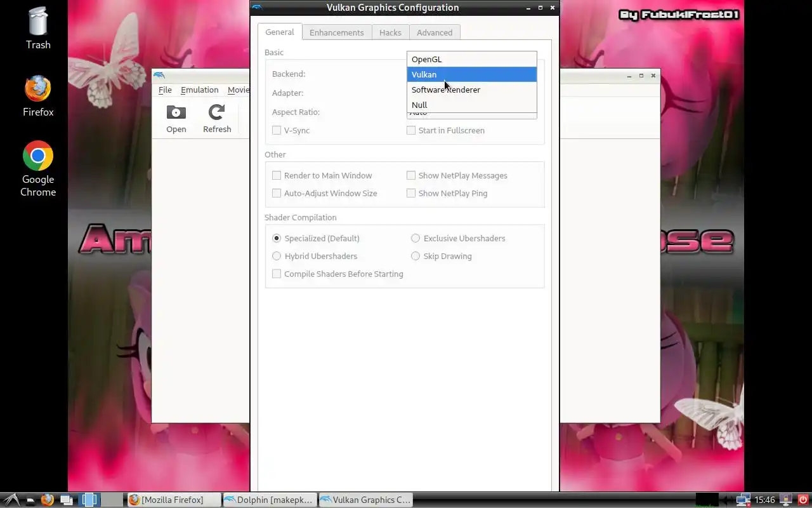Switch to Dolphin [makepk...] taskbar window
Screen dimensions: 812x508
coord(270,500)
